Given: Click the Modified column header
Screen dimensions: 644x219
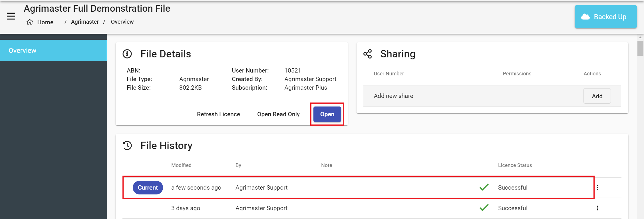Looking at the screenshot, I should point(181,165).
